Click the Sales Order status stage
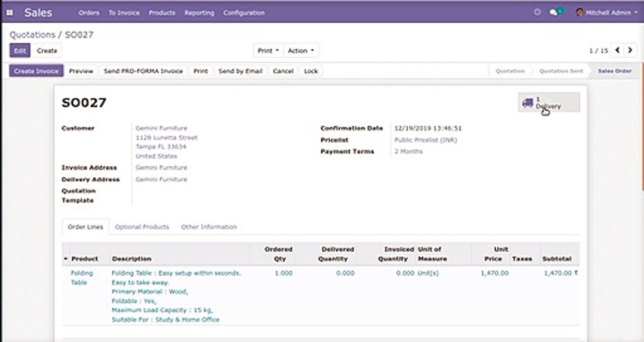The height and width of the screenshot is (342, 644). click(x=615, y=71)
